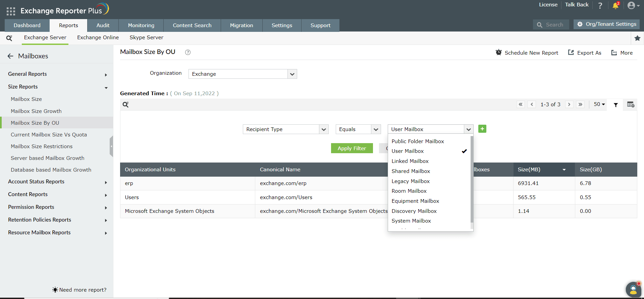
Task: Click the Org/Tenant Settings gear button
Action: pos(606,24)
